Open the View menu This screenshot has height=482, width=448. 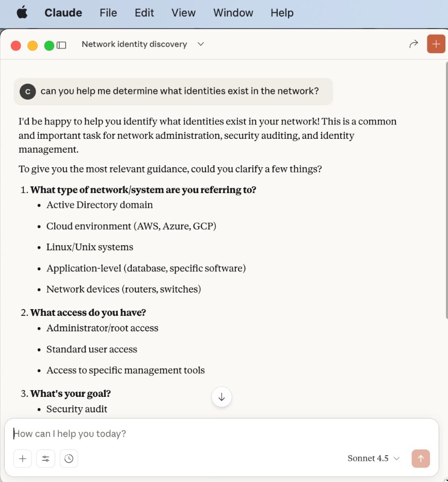(183, 13)
